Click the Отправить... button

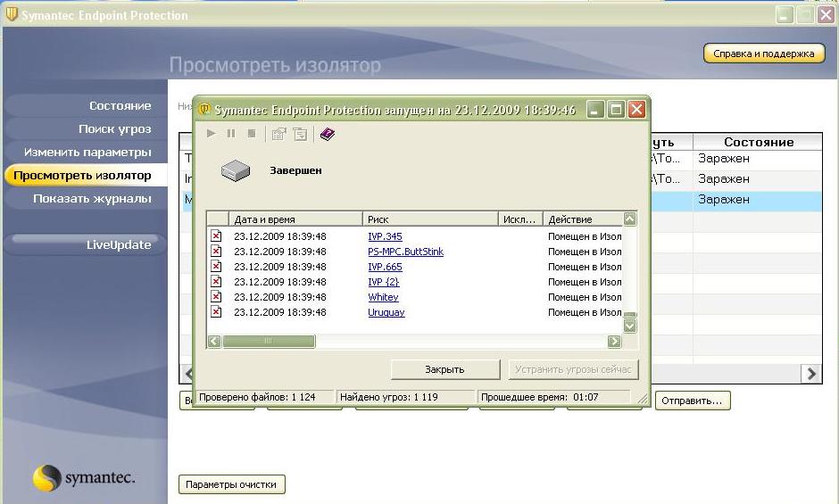point(692,401)
